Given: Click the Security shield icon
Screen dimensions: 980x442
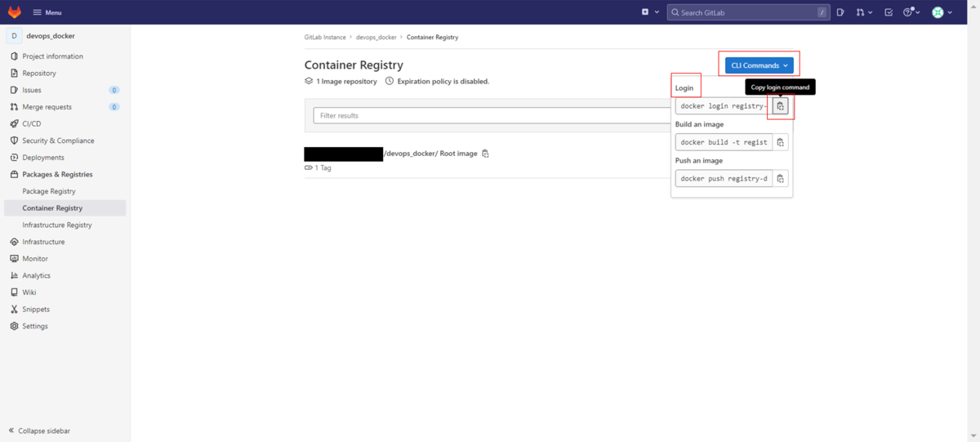Looking at the screenshot, I should coord(14,141).
